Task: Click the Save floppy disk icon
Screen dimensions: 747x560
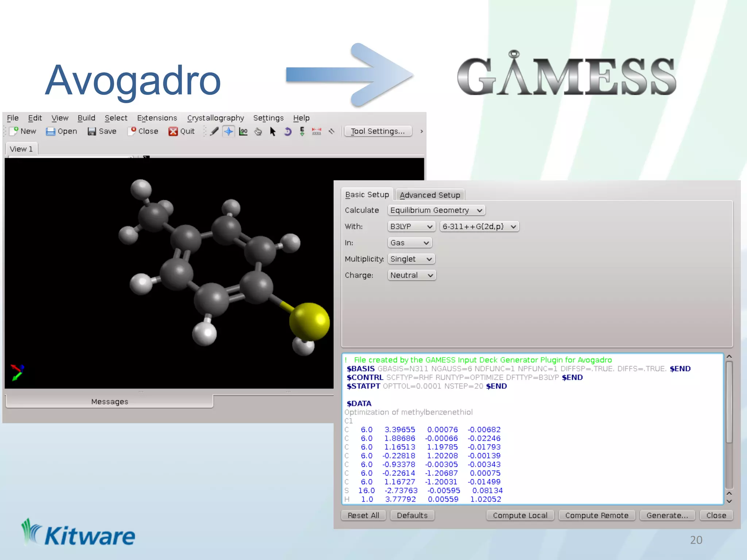Action: click(92, 131)
